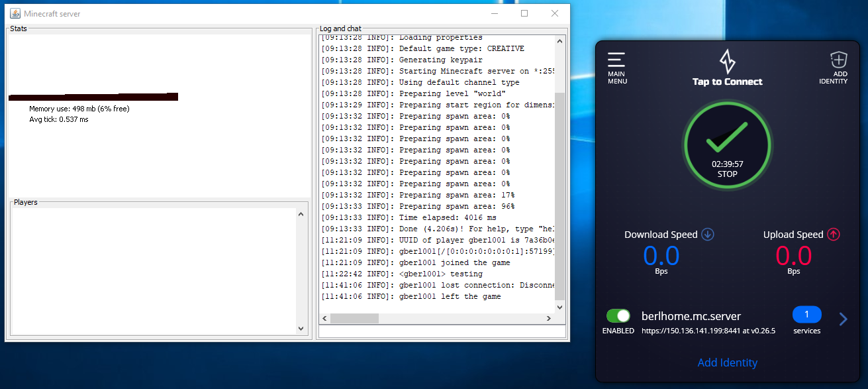868x389 pixels.
Task: Click log horizontal scroll right arrow
Action: (x=548, y=318)
